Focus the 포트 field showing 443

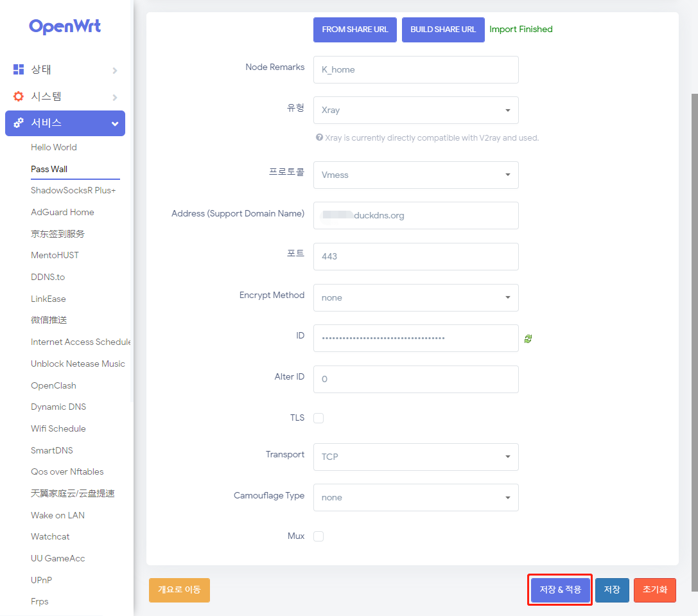415,256
